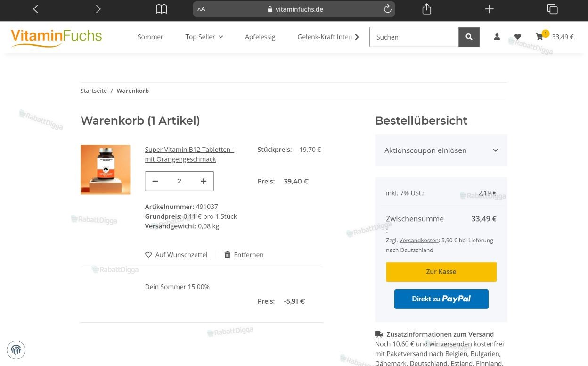Viewport: 588px width, 366px height.
Task: Pay with Direkt zu PayPal button
Action: (x=441, y=299)
